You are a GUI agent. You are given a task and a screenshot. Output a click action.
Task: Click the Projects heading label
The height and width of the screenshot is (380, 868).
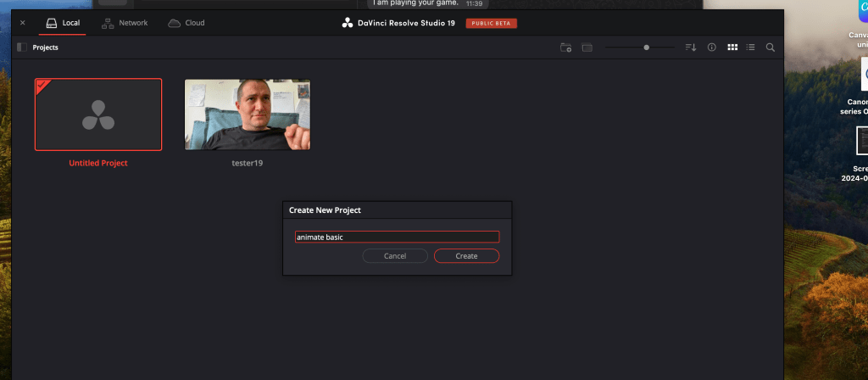point(46,47)
